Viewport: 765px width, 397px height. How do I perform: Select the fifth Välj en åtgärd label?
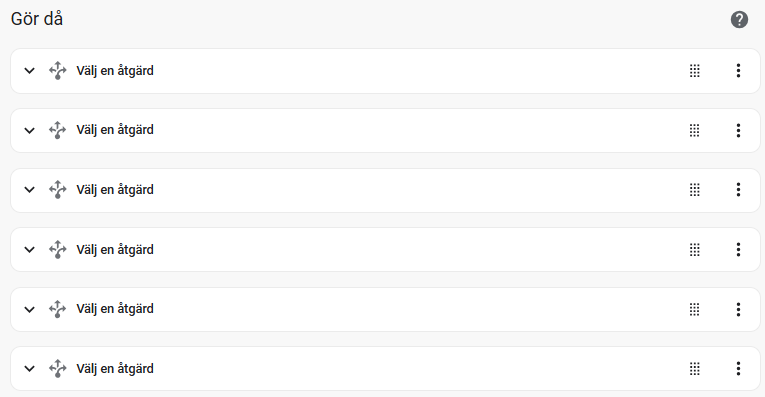tap(115, 309)
